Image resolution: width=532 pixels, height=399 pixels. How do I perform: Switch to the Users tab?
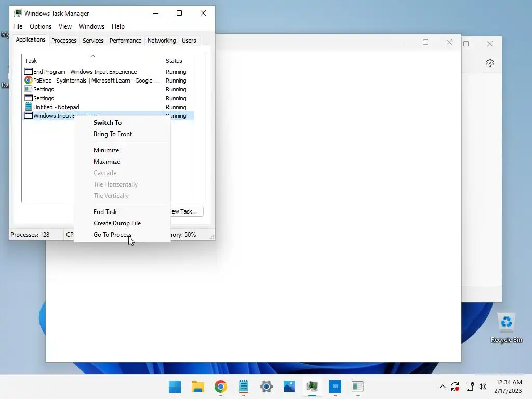tap(189, 41)
